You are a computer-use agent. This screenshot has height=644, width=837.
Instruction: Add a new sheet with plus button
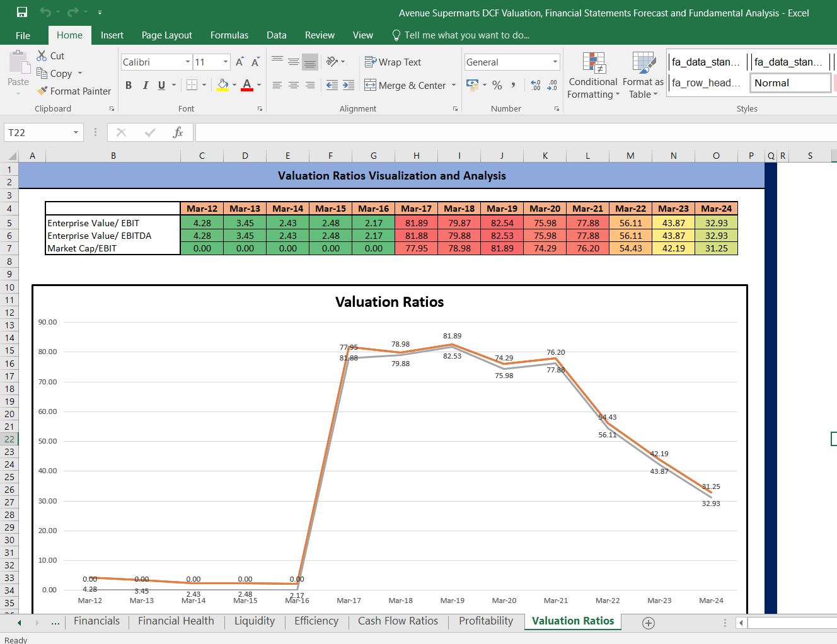click(648, 623)
